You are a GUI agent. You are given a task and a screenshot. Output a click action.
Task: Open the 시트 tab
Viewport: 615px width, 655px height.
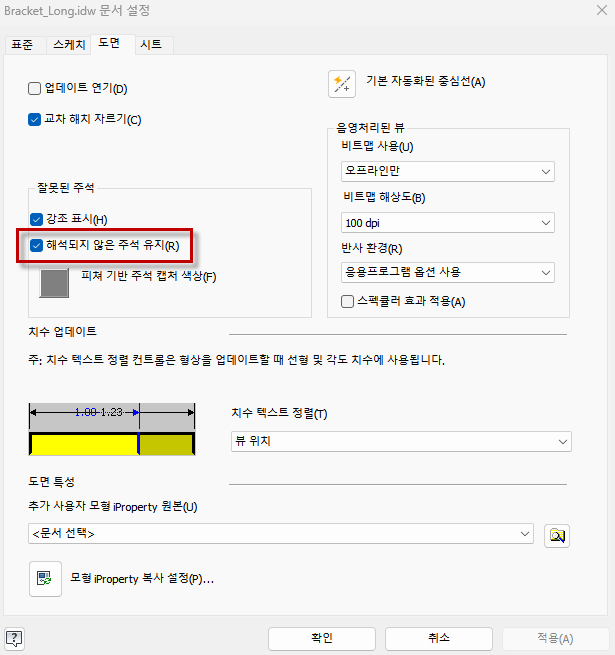coord(151,45)
